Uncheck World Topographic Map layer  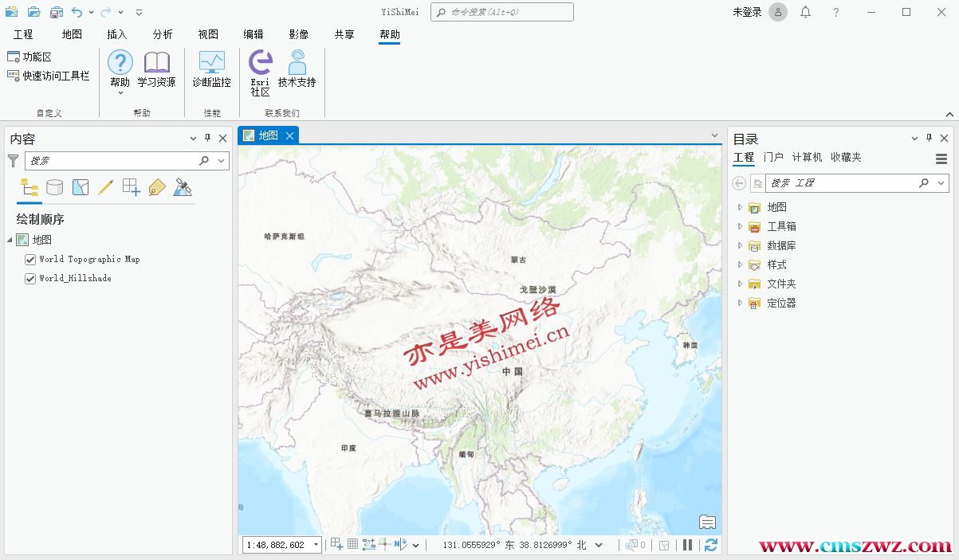click(x=30, y=260)
